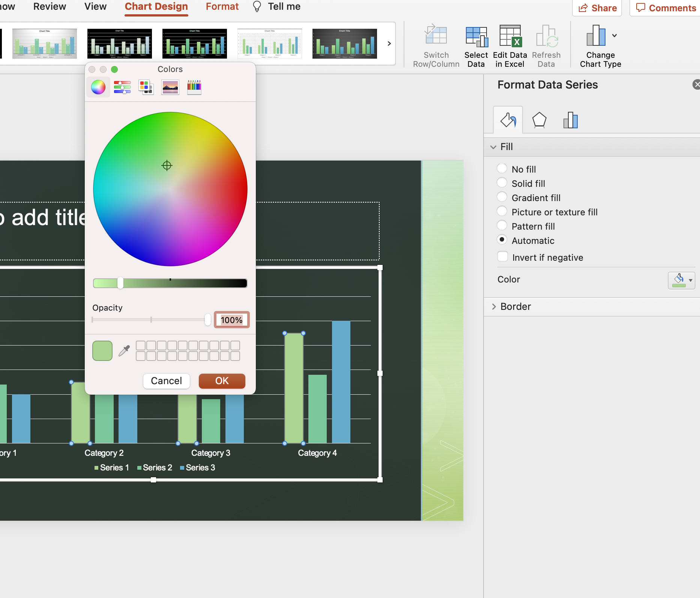Click the first empty saved-color well
700x598 pixels.
pos(140,346)
